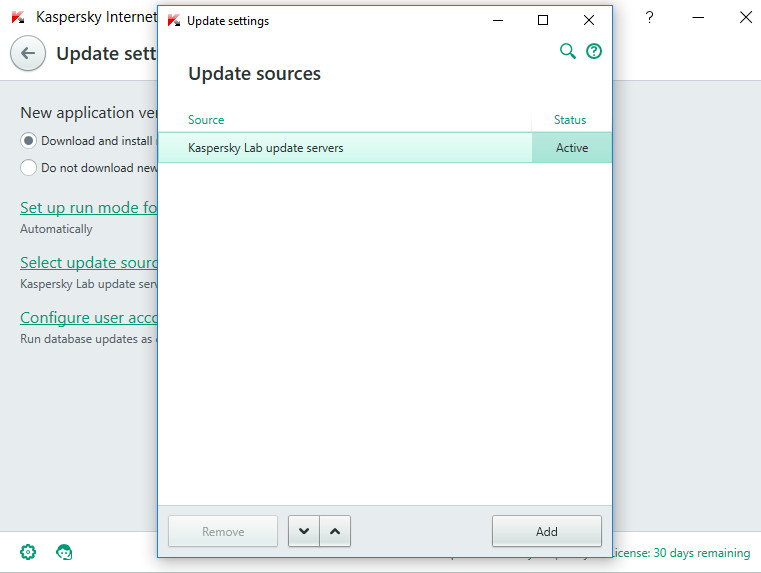Maximize the Update settings dialog
Image resolution: width=761 pixels, height=573 pixels.
(543, 20)
